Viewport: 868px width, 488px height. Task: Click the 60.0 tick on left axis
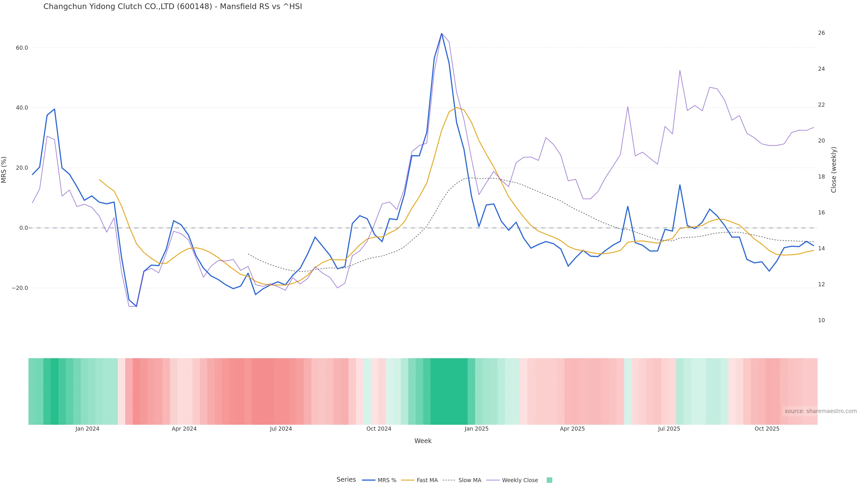click(x=22, y=48)
